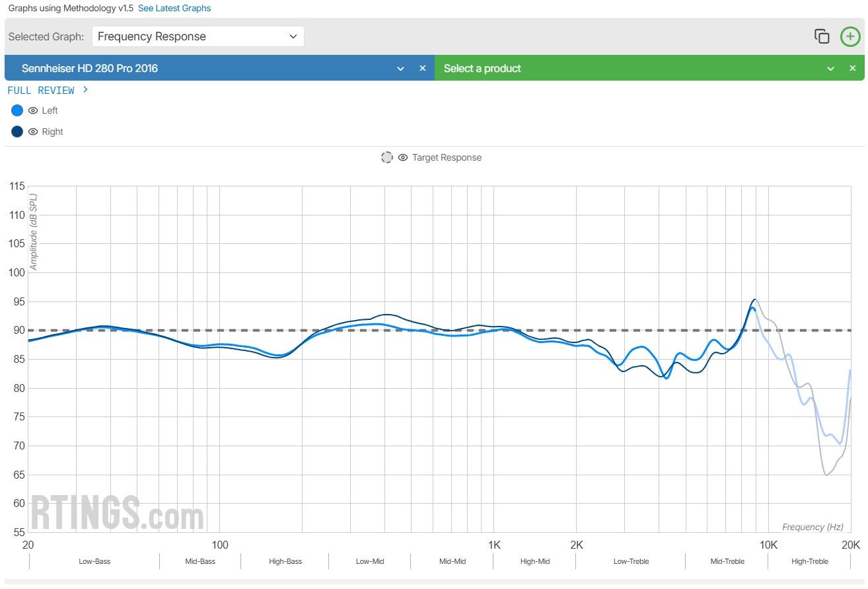Viewport: 868px width, 589px height.
Task: Toggle visibility of the Left channel
Action: click(33, 110)
